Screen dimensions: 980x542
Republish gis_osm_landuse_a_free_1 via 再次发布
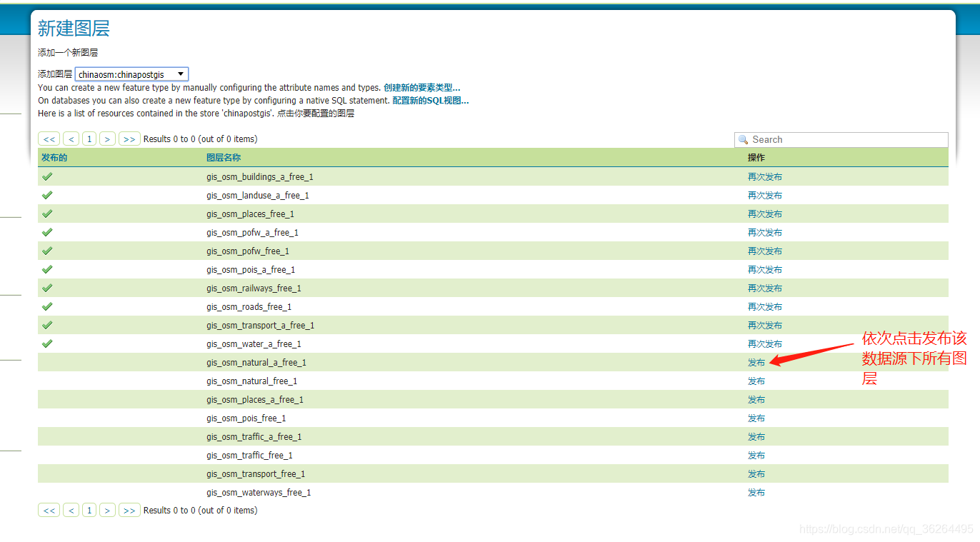tap(765, 196)
